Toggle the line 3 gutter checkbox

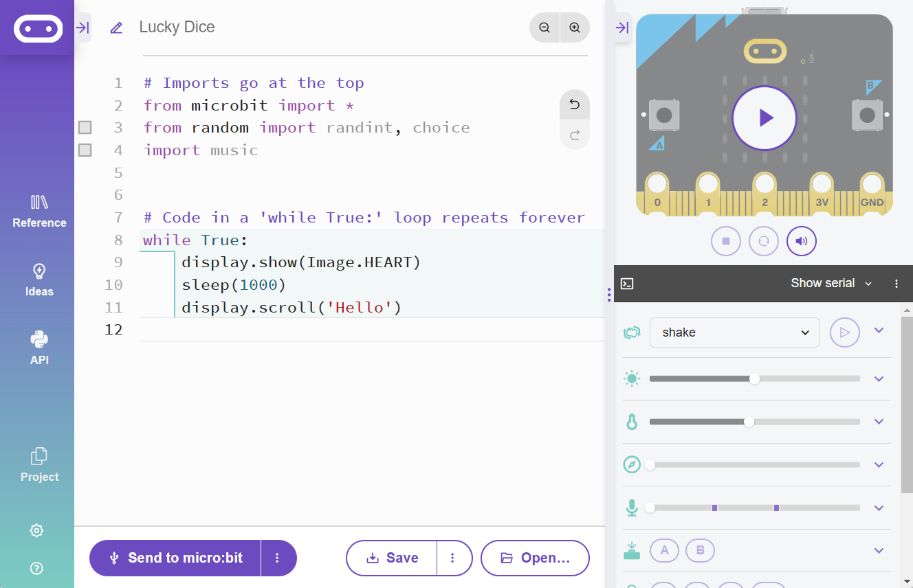tap(85, 127)
